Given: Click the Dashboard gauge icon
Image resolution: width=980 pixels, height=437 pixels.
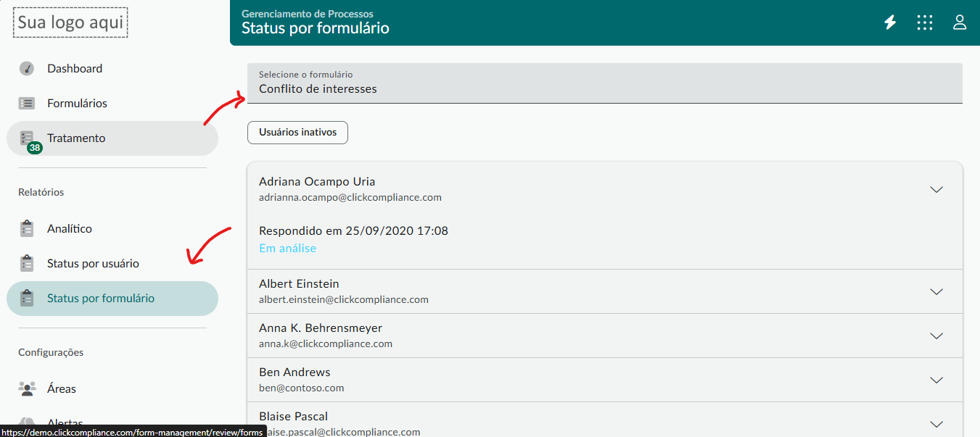Looking at the screenshot, I should click(27, 69).
